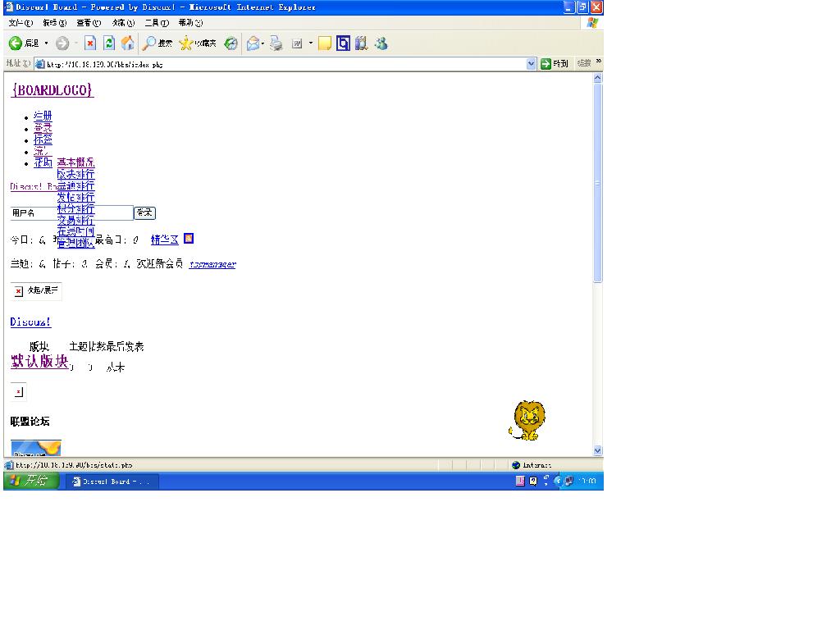Viewport: 840px width, 630px height.
Task: Click the RSS feed icon beside 精华区
Action: tap(189, 239)
